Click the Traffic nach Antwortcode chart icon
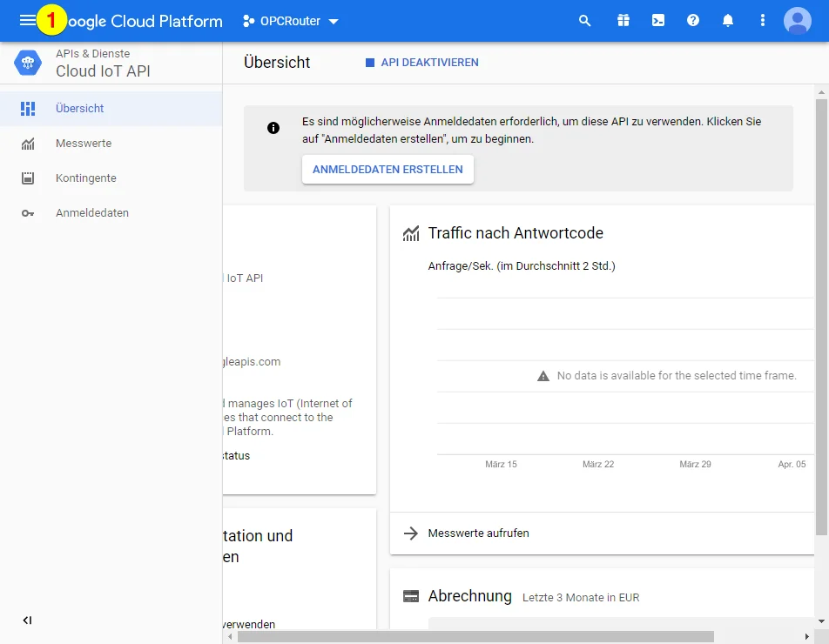 click(x=411, y=233)
